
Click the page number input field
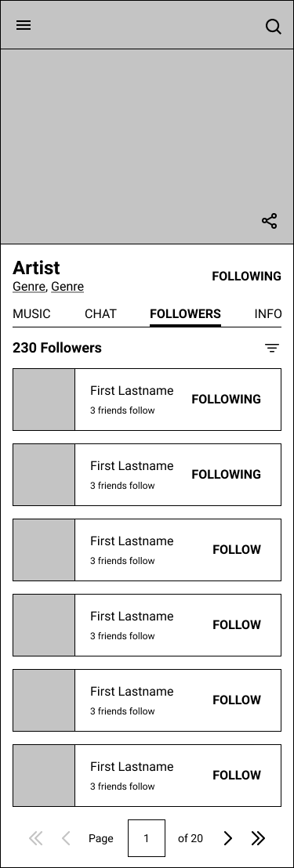[146, 838]
